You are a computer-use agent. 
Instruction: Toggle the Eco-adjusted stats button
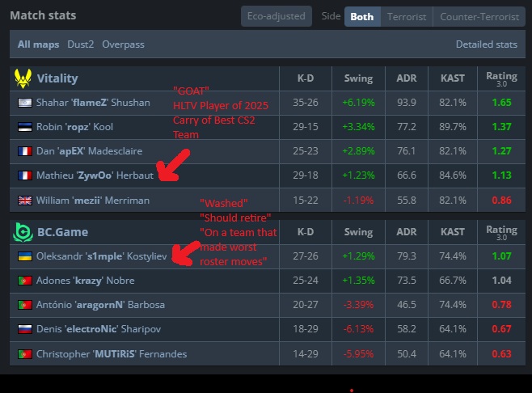click(x=277, y=16)
